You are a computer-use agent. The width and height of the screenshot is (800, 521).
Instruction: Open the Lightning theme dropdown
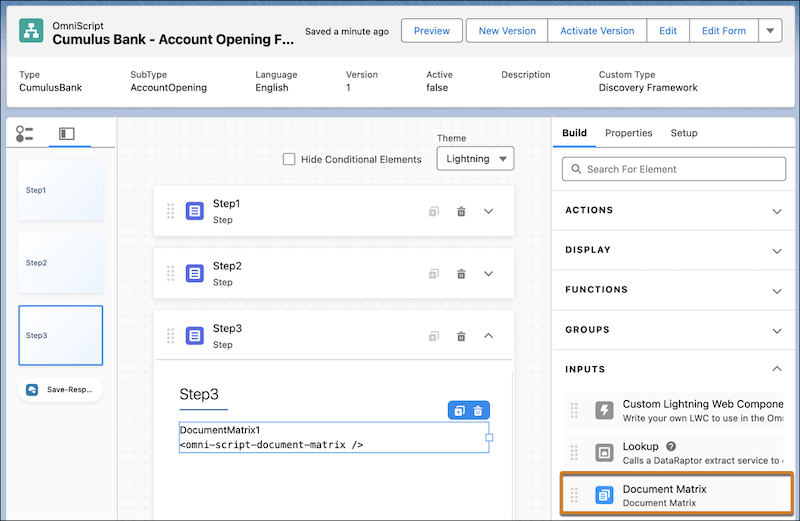(x=475, y=159)
